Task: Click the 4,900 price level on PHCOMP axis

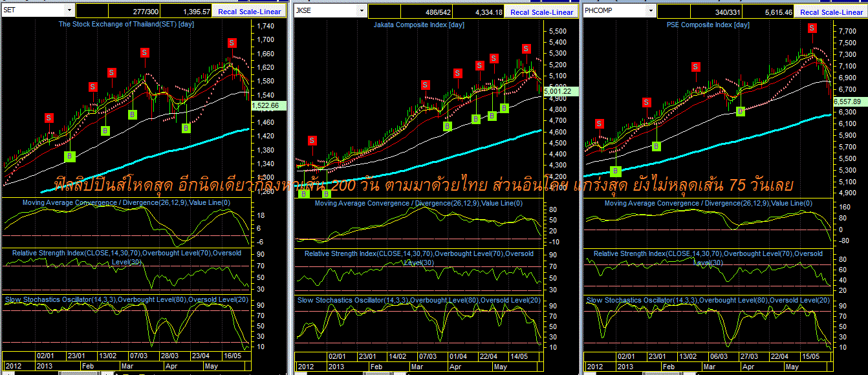Action: (x=847, y=193)
